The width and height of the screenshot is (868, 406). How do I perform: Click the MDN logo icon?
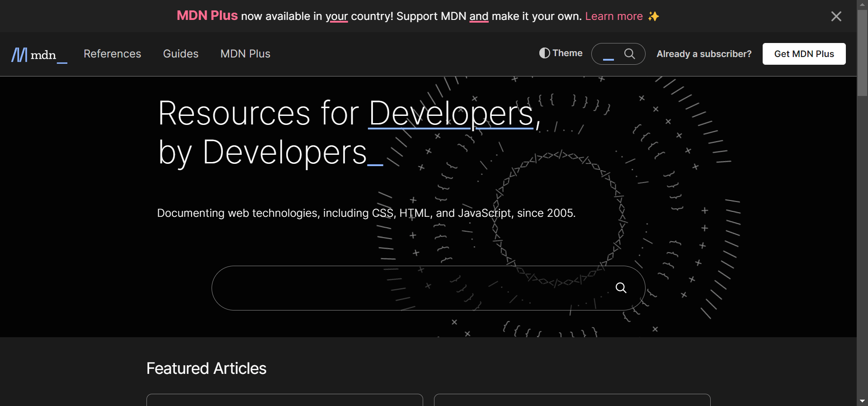click(19, 55)
